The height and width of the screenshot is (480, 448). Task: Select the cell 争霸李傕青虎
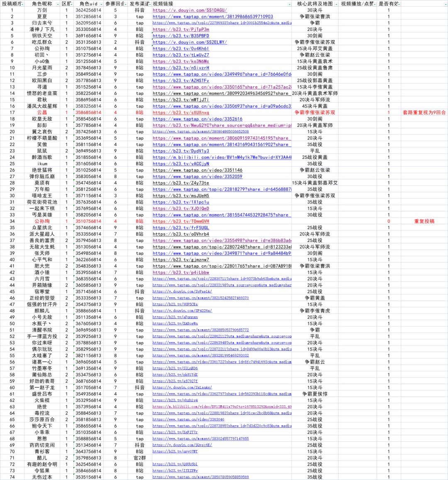point(315,311)
